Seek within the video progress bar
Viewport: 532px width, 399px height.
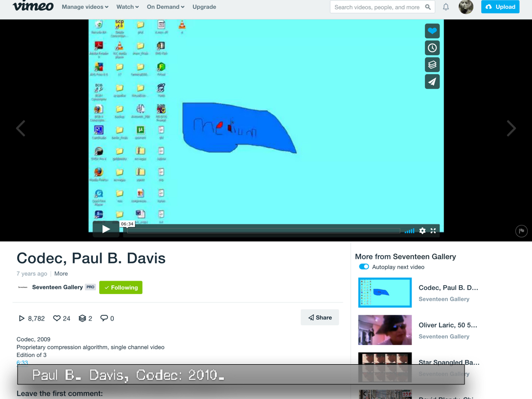(x=263, y=231)
